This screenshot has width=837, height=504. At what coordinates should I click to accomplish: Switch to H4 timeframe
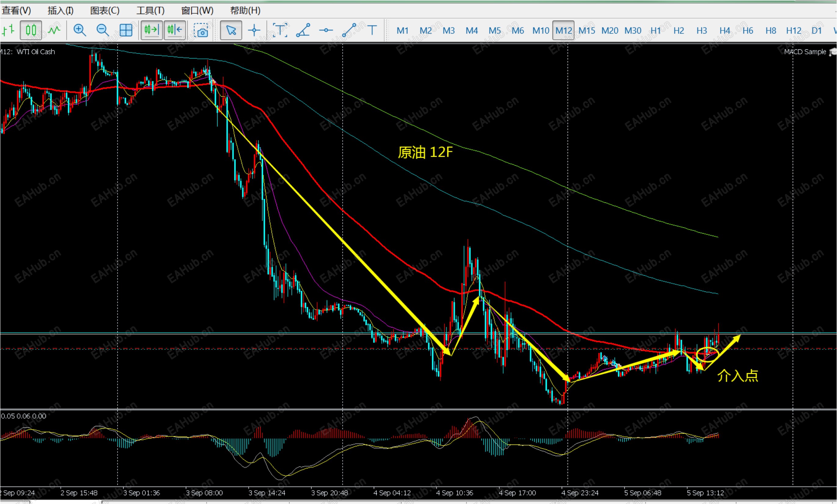point(725,30)
